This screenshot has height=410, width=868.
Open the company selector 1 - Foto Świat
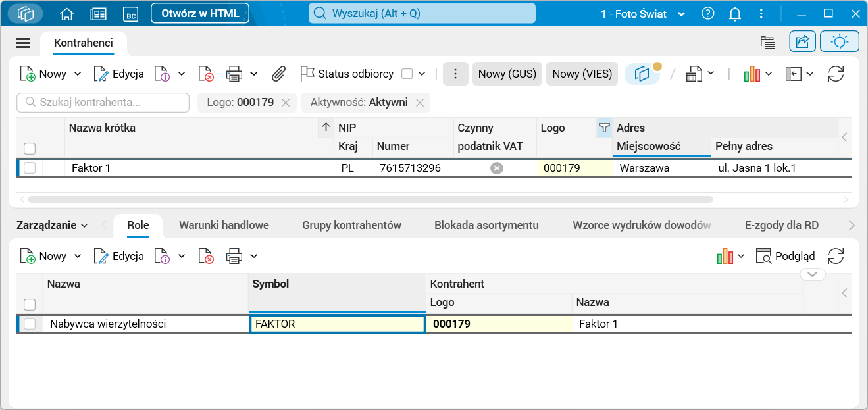643,14
